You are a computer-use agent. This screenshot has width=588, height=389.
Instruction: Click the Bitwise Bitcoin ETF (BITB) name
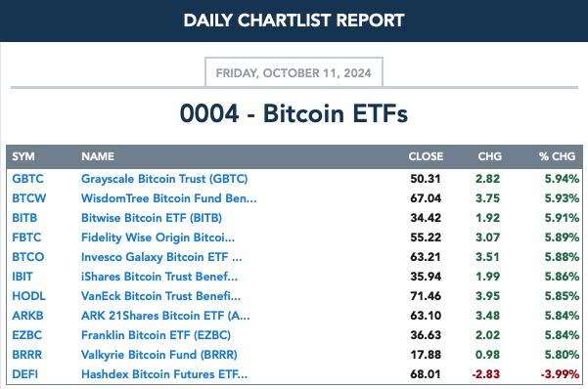(x=152, y=218)
